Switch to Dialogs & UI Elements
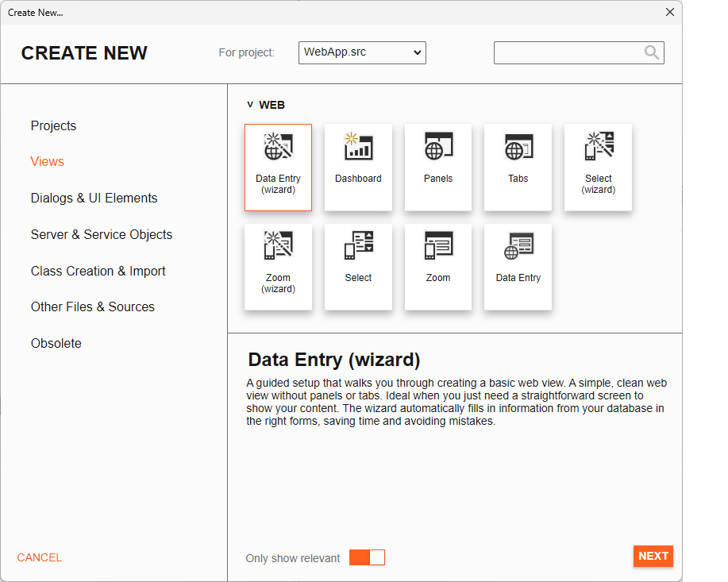This screenshot has width=728, height=582. click(94, 198)
